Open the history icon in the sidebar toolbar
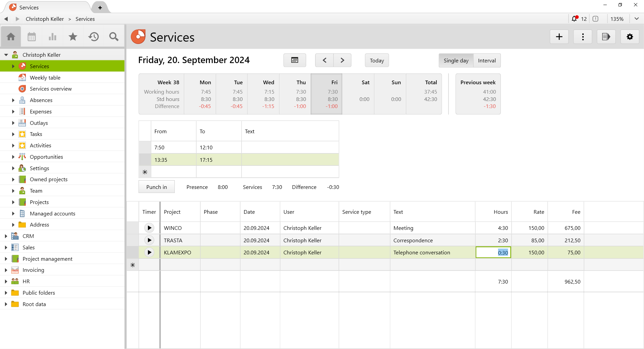The image size is (644, 349). point(94,37)
